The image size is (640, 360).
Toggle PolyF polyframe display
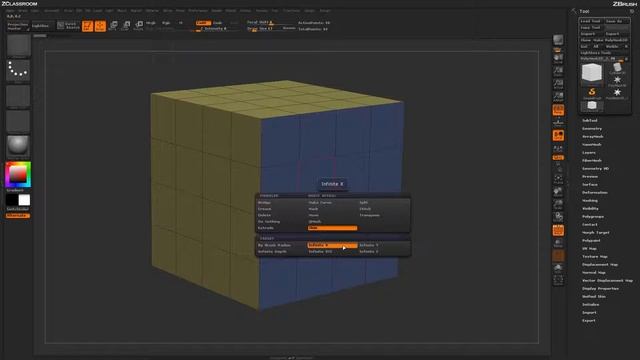pyautogui.click(x=558, y=230)
